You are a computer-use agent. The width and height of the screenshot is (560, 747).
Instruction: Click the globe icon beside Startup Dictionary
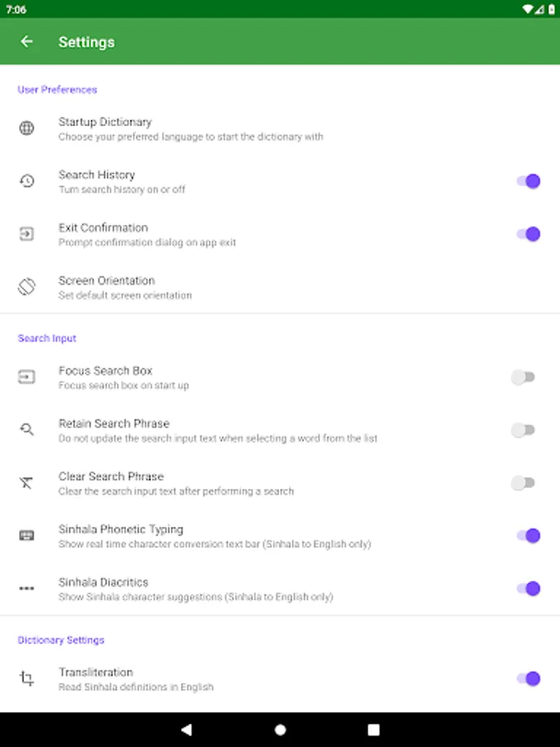(x=27, y=128)
